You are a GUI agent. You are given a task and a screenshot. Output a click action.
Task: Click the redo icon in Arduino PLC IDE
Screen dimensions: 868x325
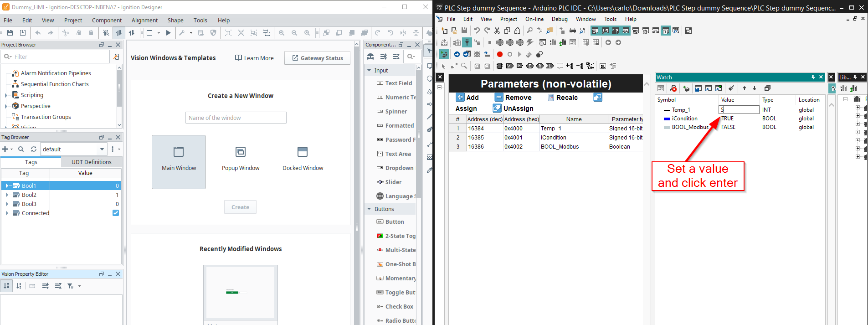(x=487, y=31)
